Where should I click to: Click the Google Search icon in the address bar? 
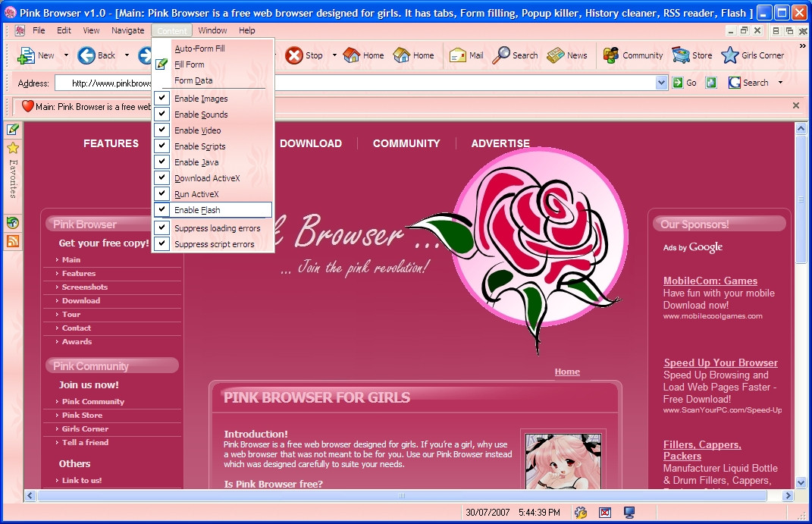735,83
